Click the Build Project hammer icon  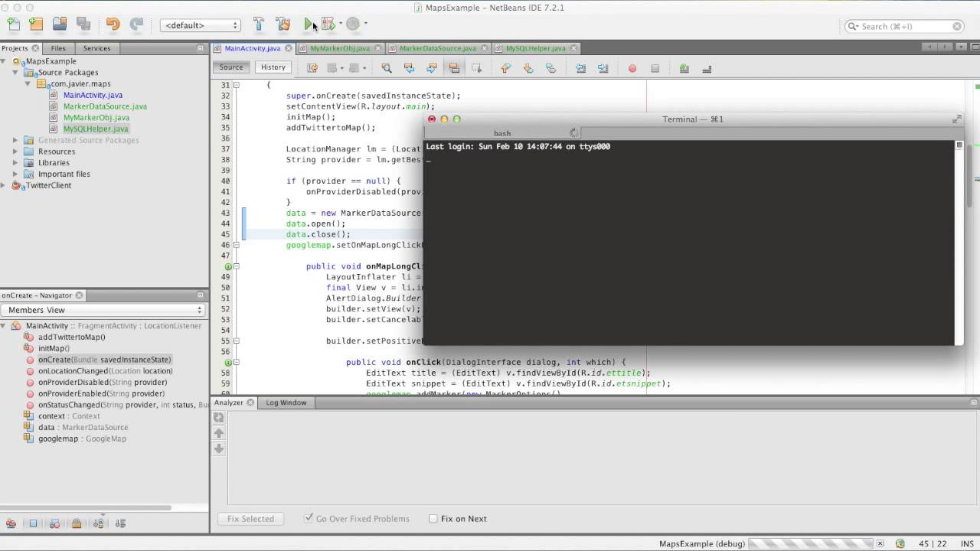coord(259,24)
